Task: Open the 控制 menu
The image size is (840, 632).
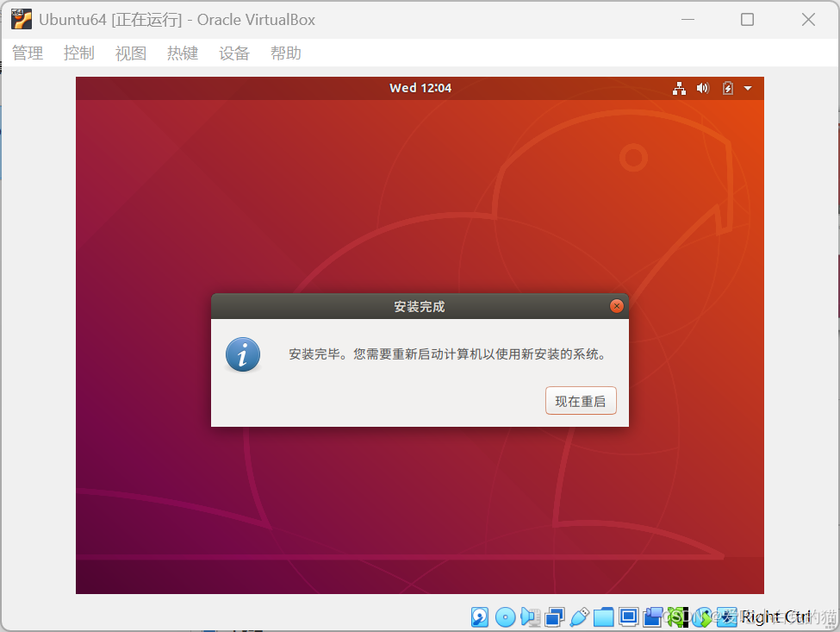Action: [x=78, y=53]
